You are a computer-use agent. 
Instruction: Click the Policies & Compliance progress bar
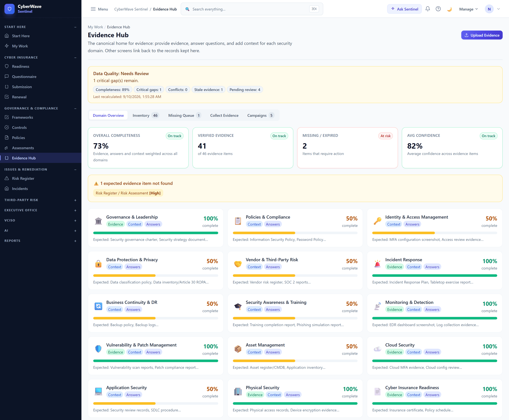pyautogui.click(x=295, y=233)
